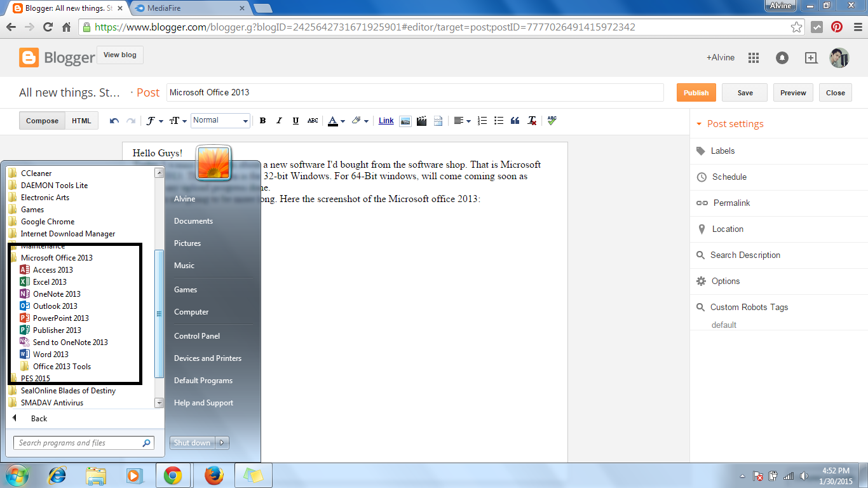Publish the blog post

click(696, 93)
